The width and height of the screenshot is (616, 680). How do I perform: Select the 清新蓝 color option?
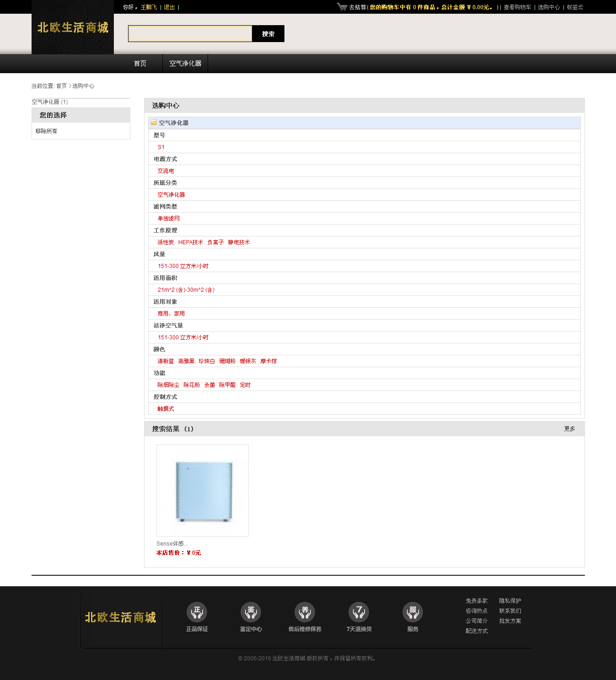(x=166, y=361)
